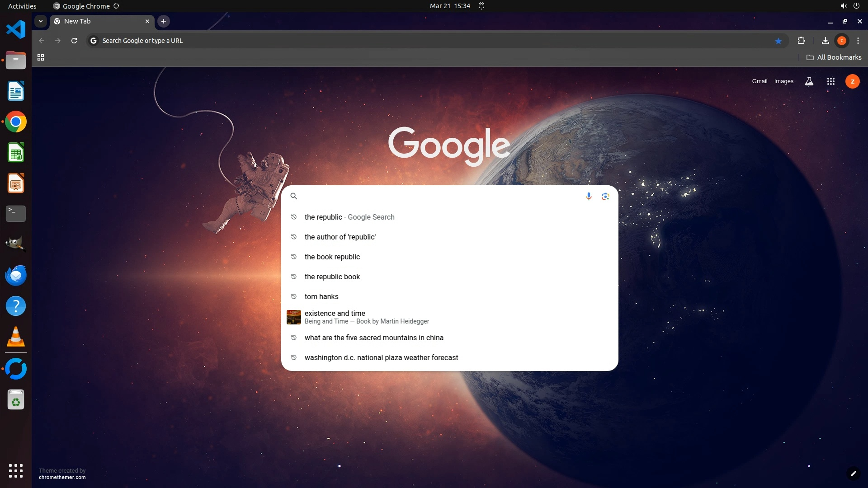Click the existence and time book thumbnail
Image resolution: width=868 pixels, height=488 pixels.
pos(294,317)
